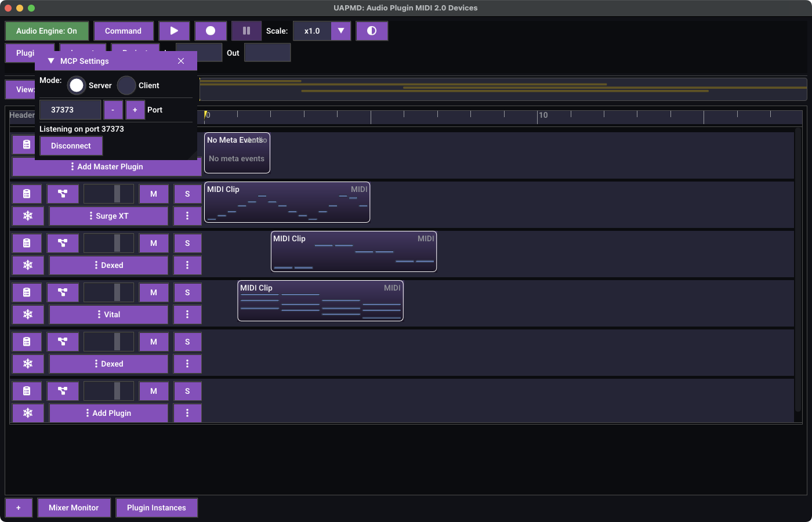Screen dimensions: 812x522
Task: Click routing icon on Add Plugin track
Action: coord(63,391)
